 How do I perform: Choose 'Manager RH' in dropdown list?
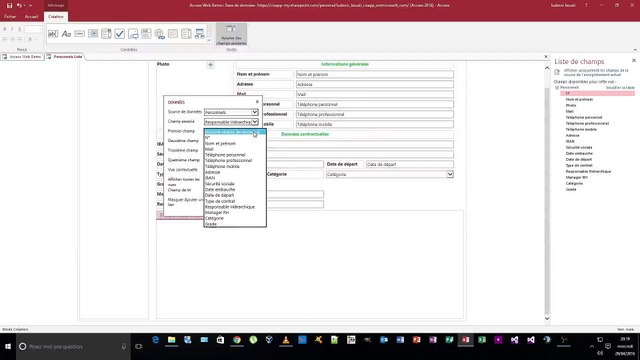tap(235, 212)
